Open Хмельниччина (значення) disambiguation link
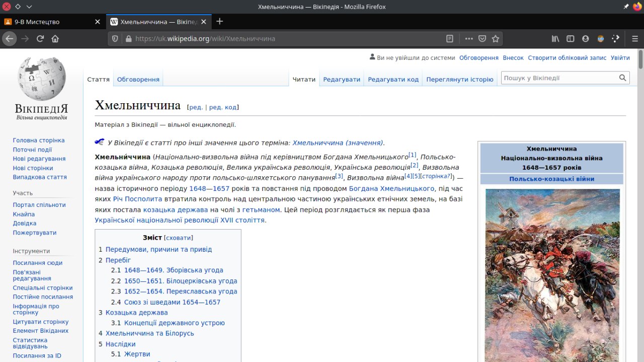Viewport: 644px width, 362px height. 338,142
